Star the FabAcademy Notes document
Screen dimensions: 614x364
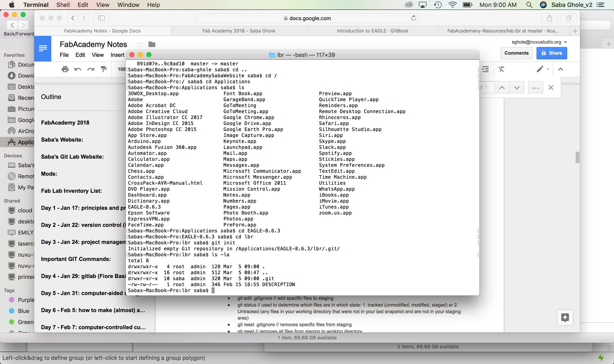point(140,44)
